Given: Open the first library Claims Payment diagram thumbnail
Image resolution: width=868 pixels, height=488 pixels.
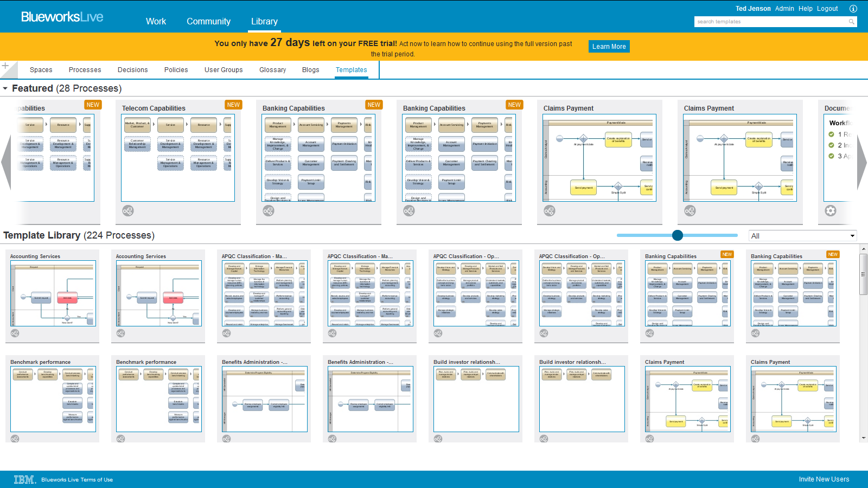Looking at the screenshot, I should tap(688, 399).
